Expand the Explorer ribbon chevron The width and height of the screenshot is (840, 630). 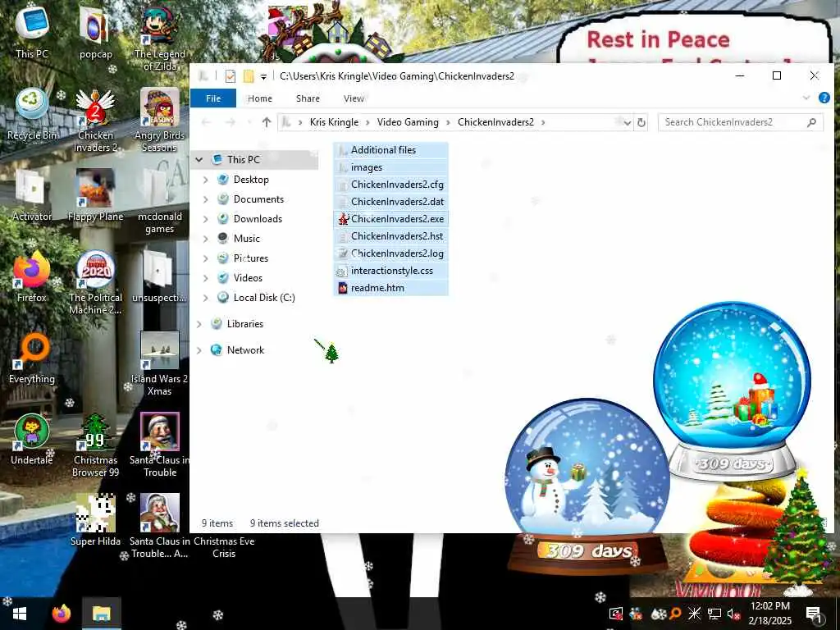coord(806,98)
